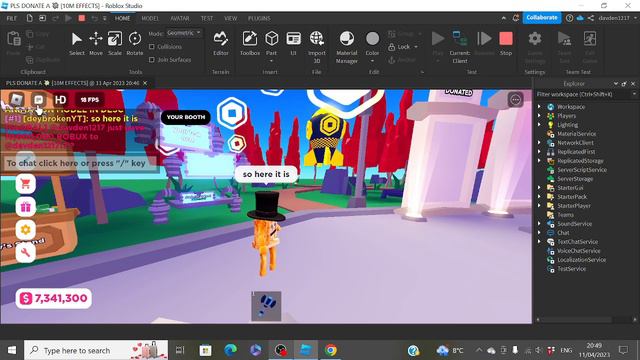Toggle the Join Surfaces checkbox
This screenshot has width=640, height=360.
[x=152, y=60]
